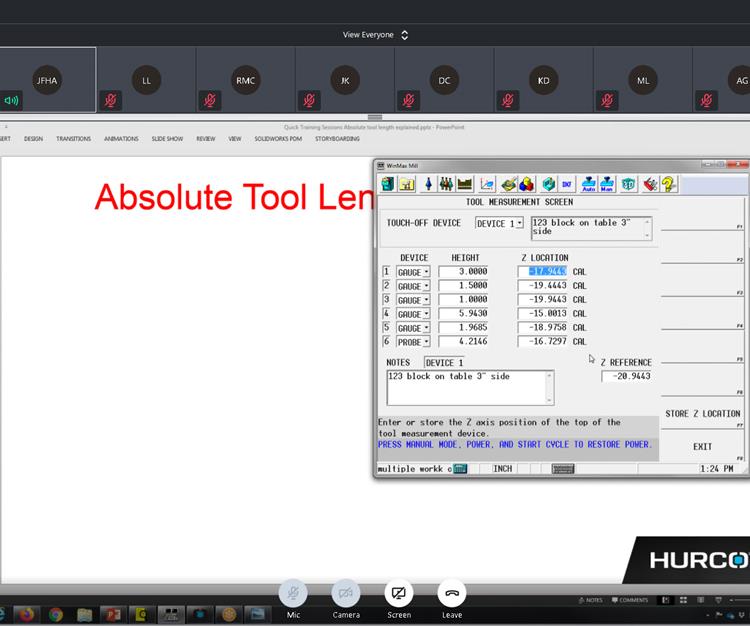Click the Man (manual) mode toolbar icon
Viewport: 750px width, 626px height.
coord(608,184)
